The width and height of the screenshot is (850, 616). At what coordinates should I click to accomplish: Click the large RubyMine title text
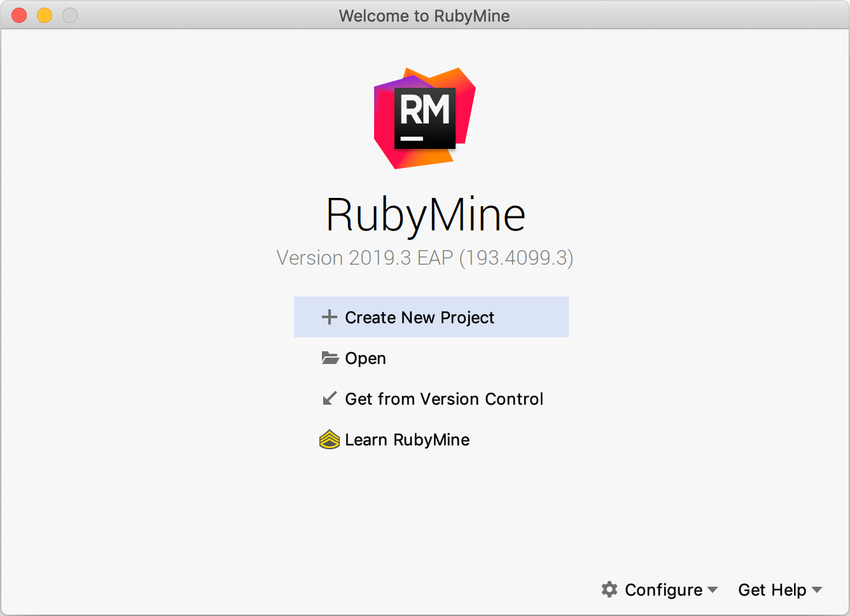click(x=425, y=214)
